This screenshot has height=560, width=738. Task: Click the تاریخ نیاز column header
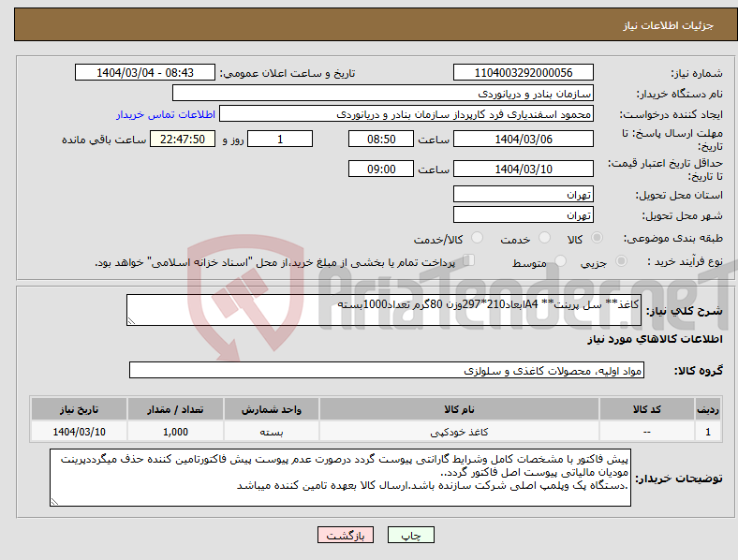click(79, 409)
